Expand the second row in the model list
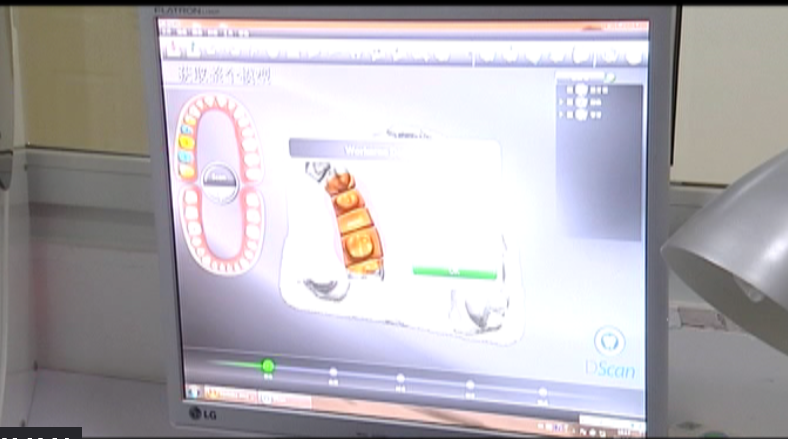This screenshot has height=439, width=788. tap(559, 102)
